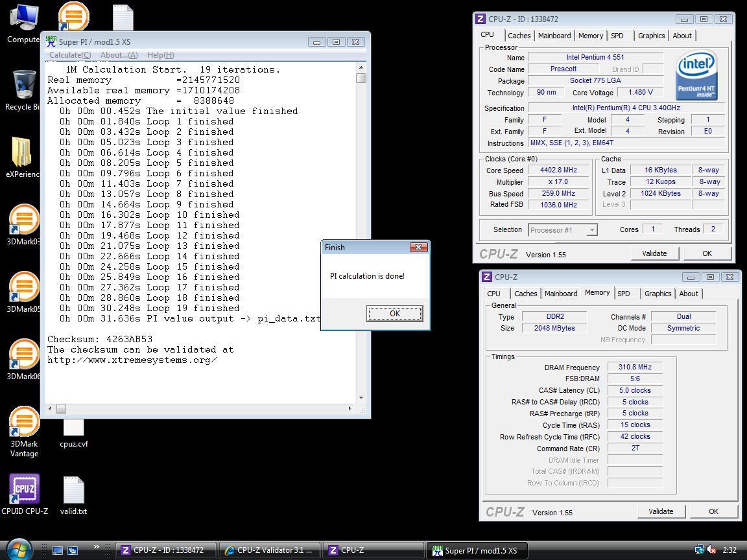Viewport: 747px width, 560px height.
Task: Switch to CPU tab in lower CPU-Z window
Action: [493, 294]
